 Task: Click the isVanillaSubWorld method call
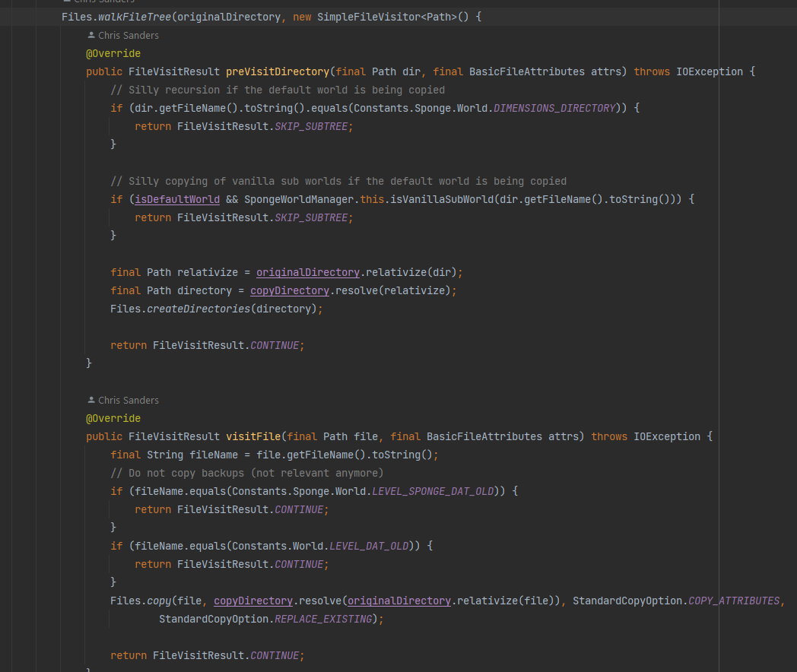click(x=442, y=199)
